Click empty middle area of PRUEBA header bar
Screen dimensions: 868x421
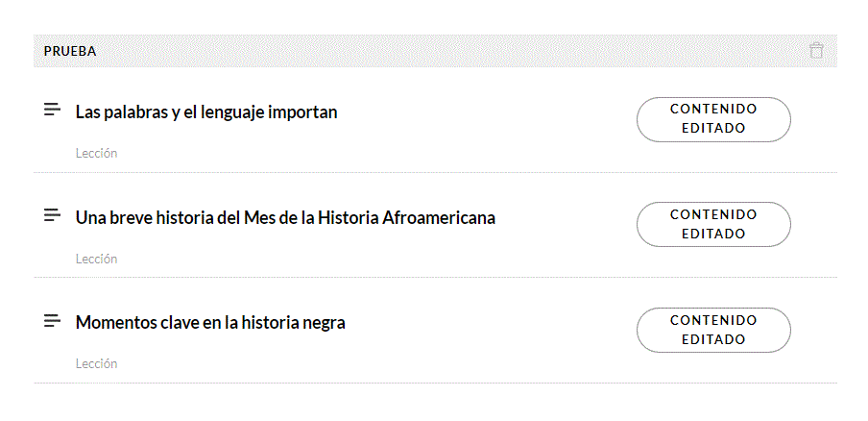(x=432, y=52)
